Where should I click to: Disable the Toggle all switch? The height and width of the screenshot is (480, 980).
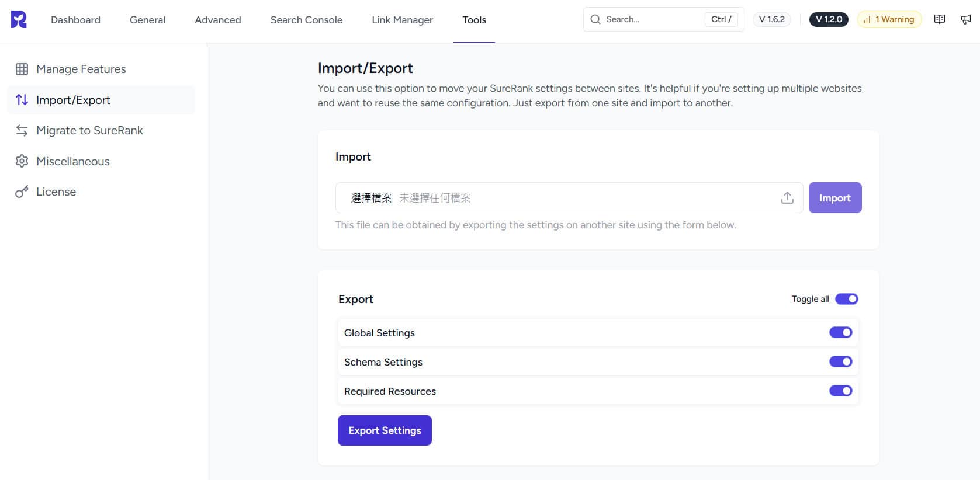click(847, 299)
